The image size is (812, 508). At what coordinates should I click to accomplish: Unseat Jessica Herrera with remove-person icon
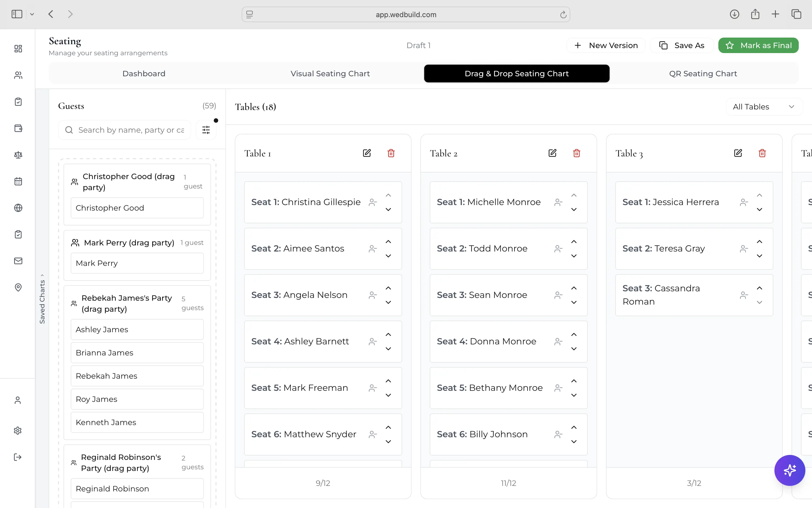[x=744, y=202]
